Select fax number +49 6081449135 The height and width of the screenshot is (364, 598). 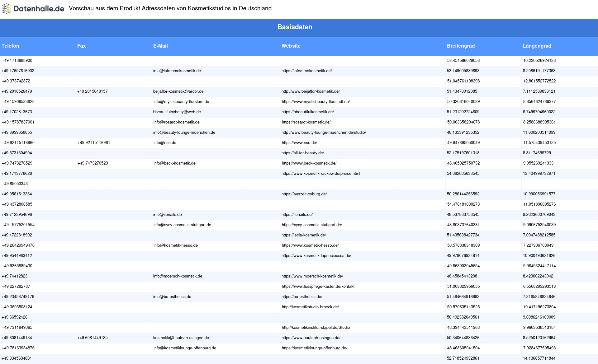click(x=93, y=338)
